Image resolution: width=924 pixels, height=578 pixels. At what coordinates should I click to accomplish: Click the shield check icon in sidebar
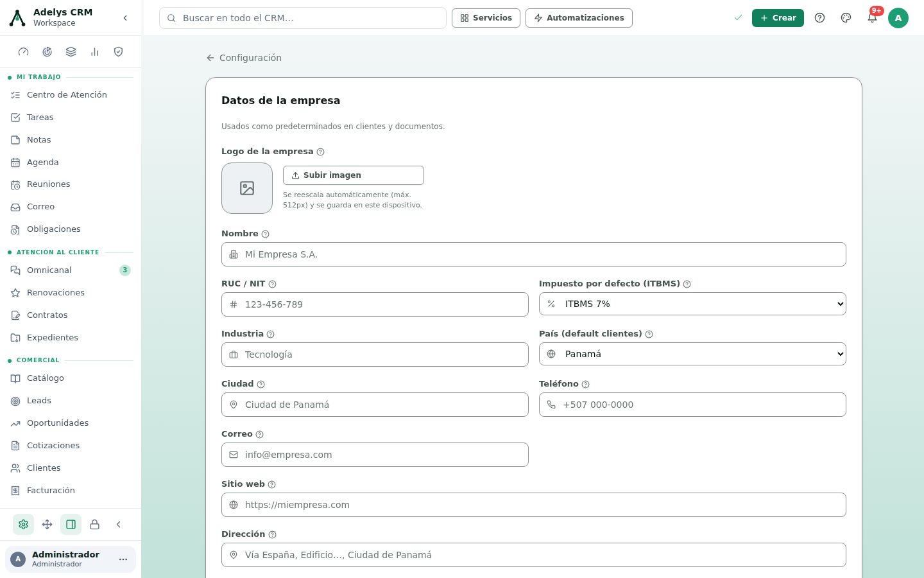(119, 52)
